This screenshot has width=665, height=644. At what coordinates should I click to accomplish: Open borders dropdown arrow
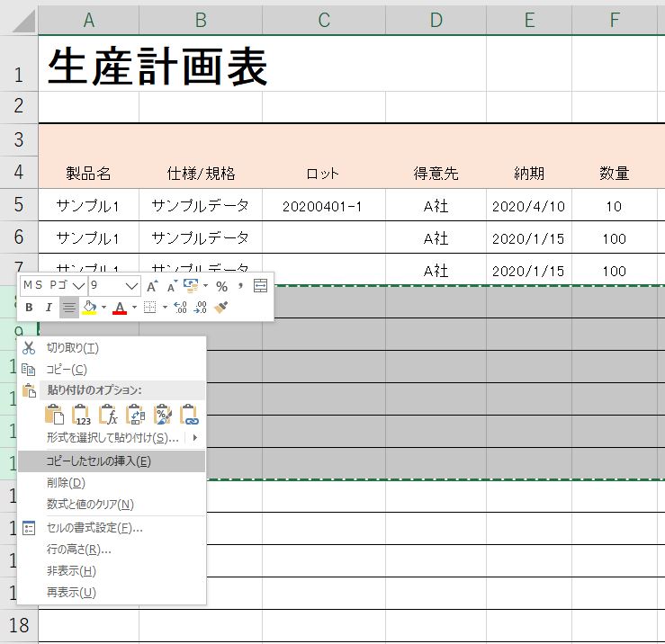point(165,307)
